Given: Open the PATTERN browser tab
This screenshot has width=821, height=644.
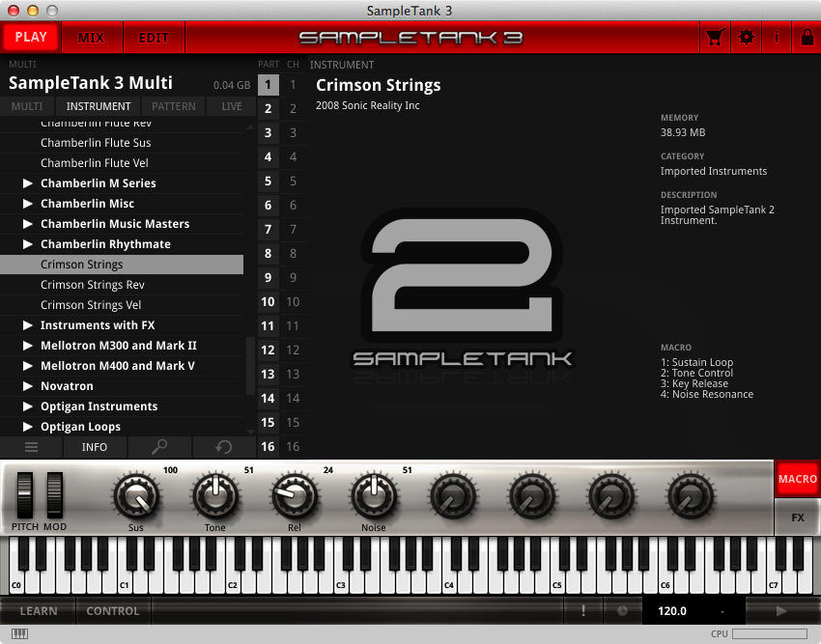Looking at the screenshot, I should [174, 106].
